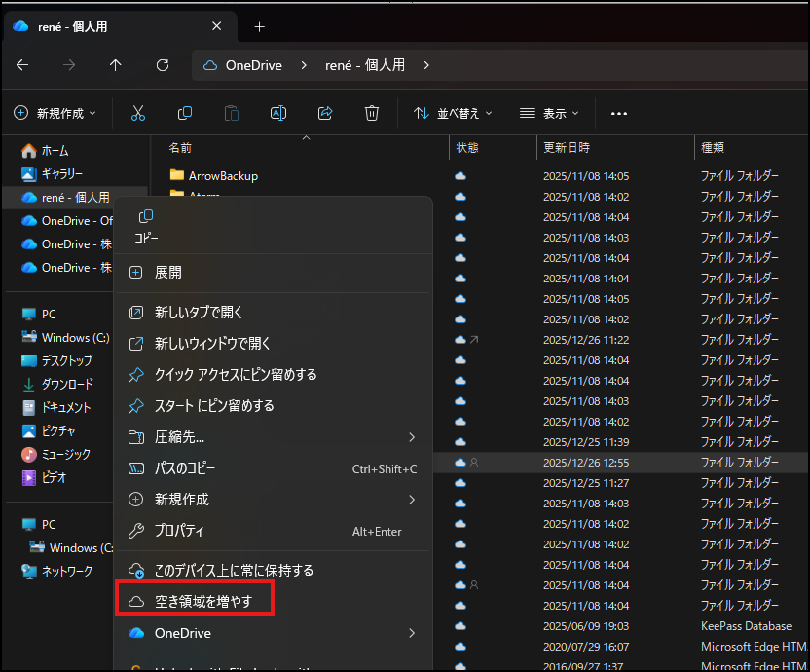Click the Share icon in the toolbar
The image size is (810, 672).
325,113
